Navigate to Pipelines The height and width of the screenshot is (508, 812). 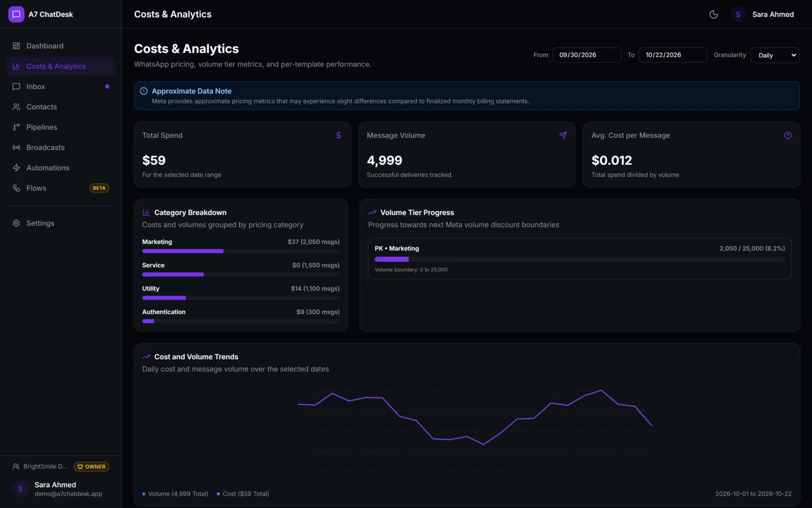coord(61,127)
